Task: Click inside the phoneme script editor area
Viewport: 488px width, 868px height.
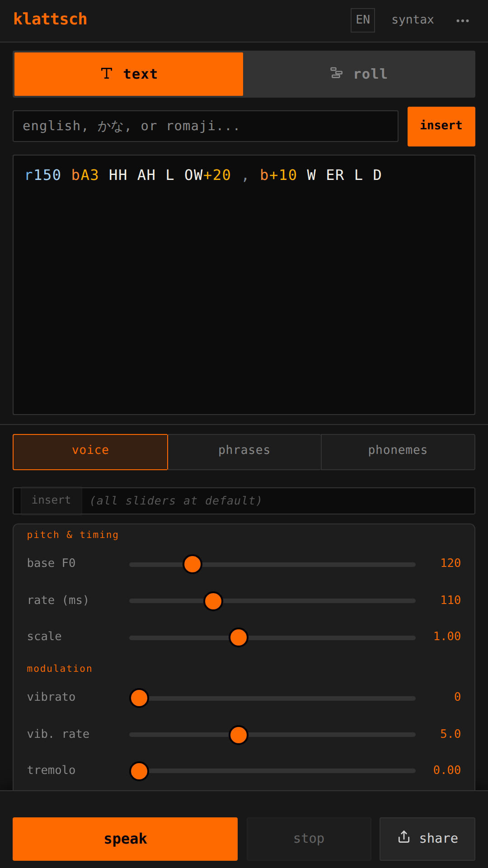Action: [244, 285]
